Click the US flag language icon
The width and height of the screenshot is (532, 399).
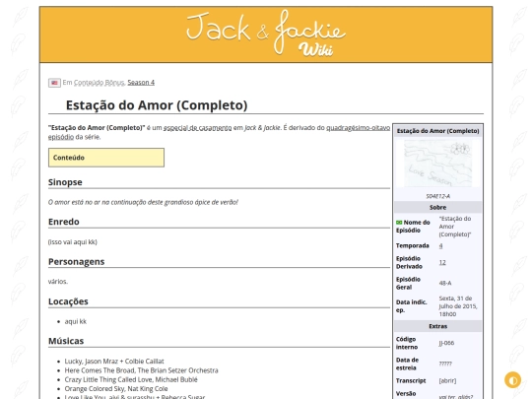tap(54, 83)
